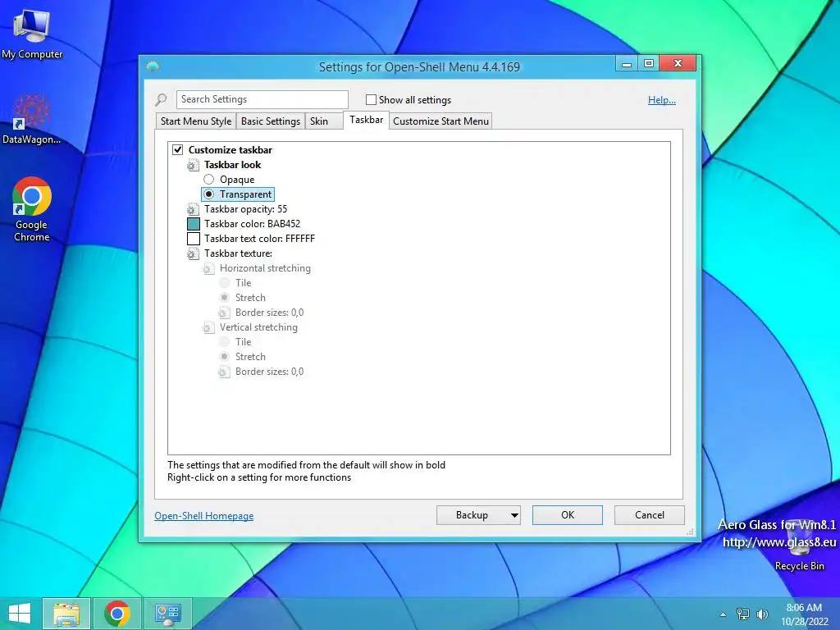Select Tile under Horizontal stretching
Screen dimensions: 840x630
225,283
